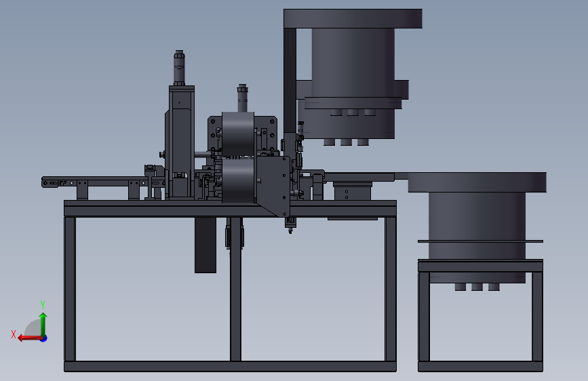Select the wide top plate above the upper hopper
This screenshot has width=588, height=381.
coord(353,19)
